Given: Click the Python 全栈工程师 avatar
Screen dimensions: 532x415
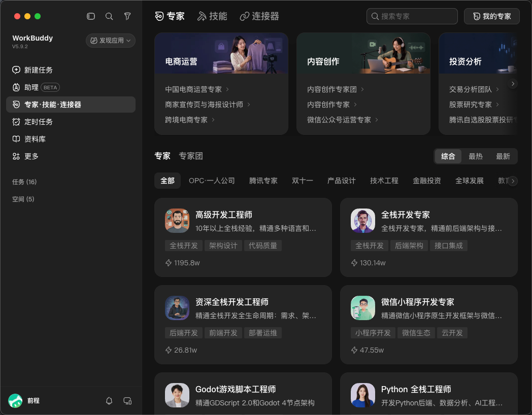Looking at the screenshot, I should click(x=362, y=395).
